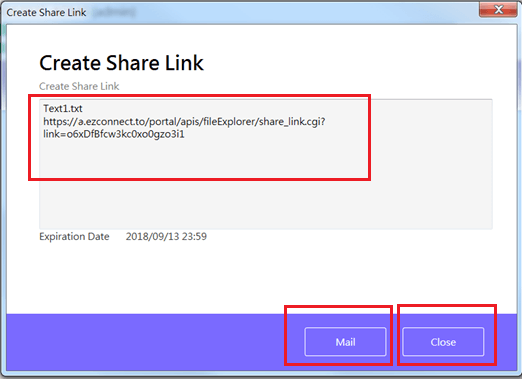
Task: Click the large Create Share Link heading
Action: [121, 63]
